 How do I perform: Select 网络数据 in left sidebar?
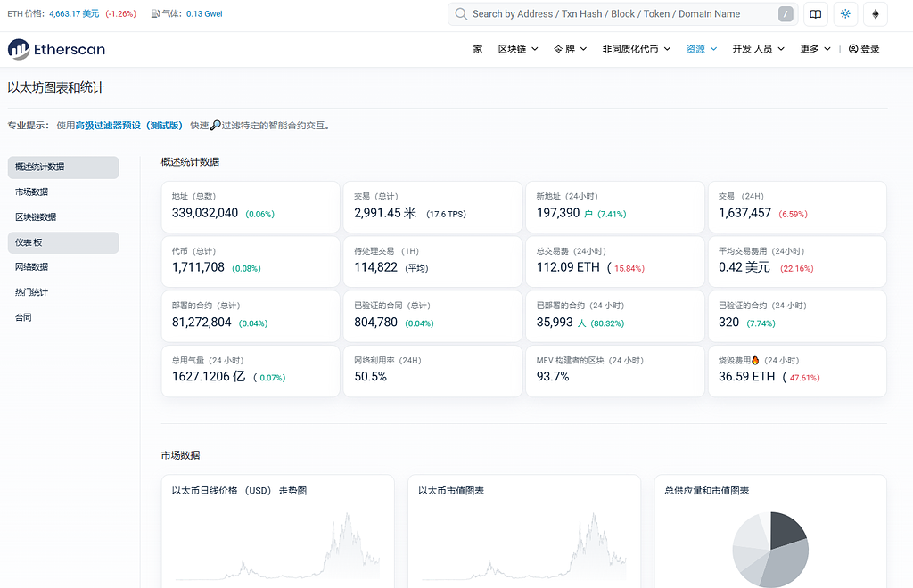[32, 267]
